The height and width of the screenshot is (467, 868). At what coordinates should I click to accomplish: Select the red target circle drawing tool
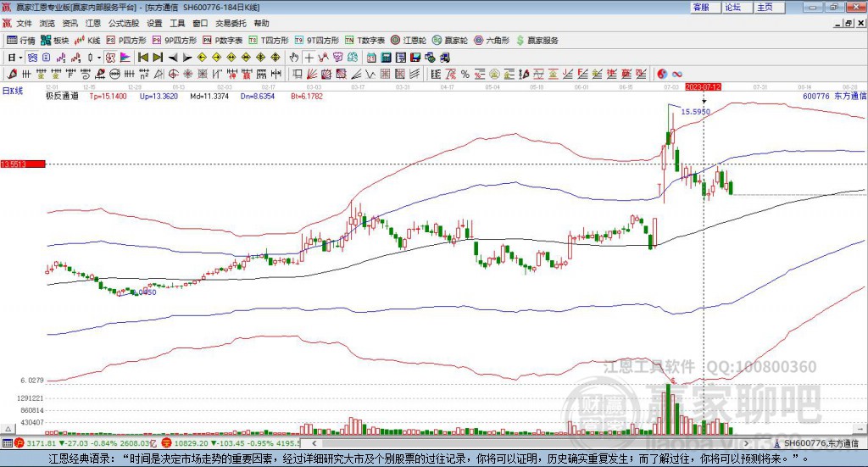[173, 74]
